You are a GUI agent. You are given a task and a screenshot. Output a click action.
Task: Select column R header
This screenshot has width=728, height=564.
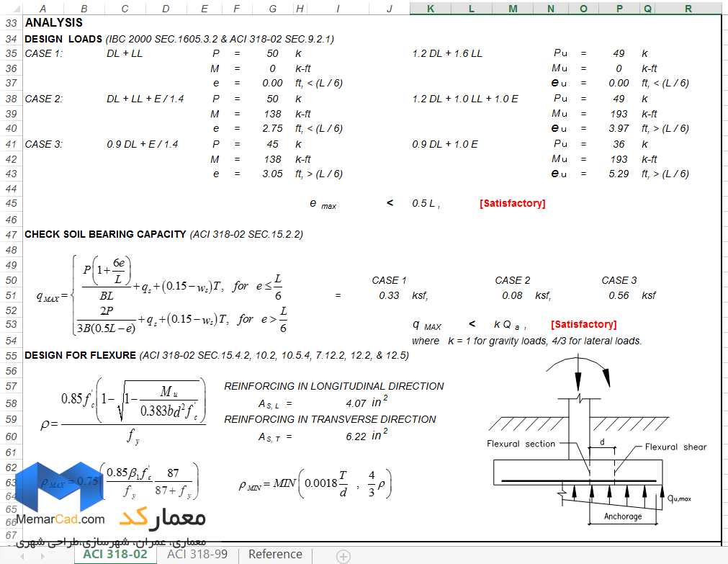point(688,9)
